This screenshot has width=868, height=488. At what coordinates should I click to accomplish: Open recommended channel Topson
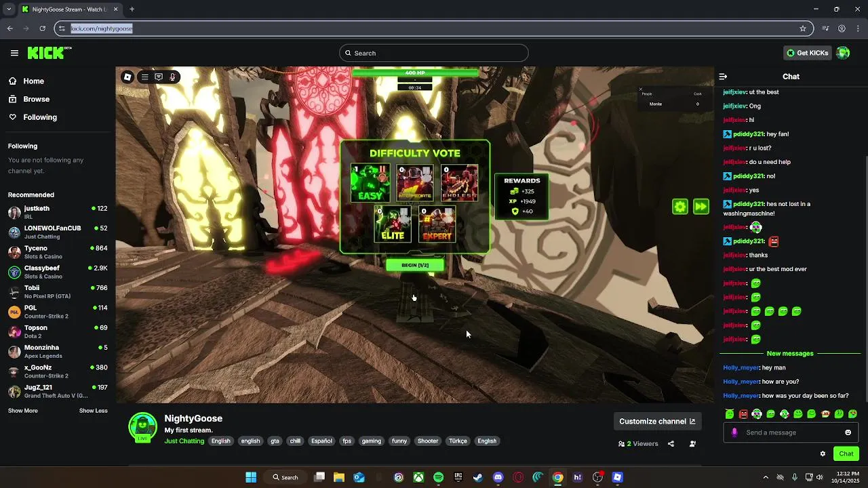pyautogui.click(x=58, y=331)
